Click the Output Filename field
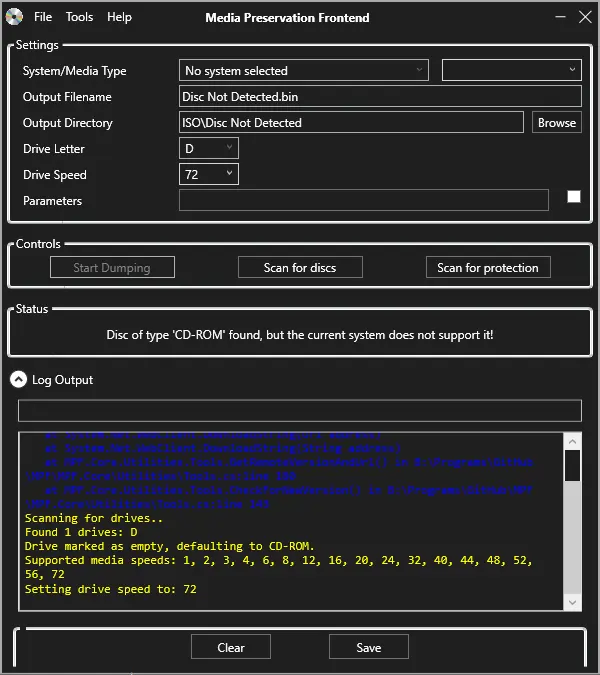The width and height of the screenshot is (600, 675). click(380, 96)
